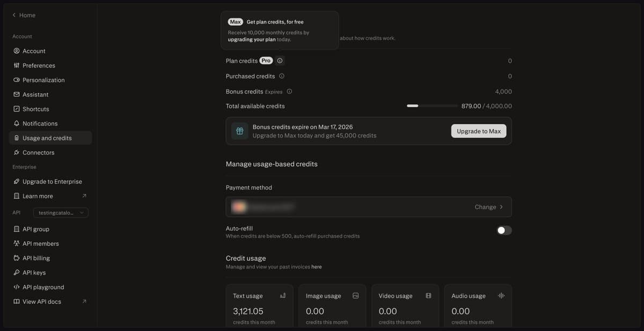Open the Personalization settings icon
This screenshot has width=644, height=331.
tap(17, 80)
